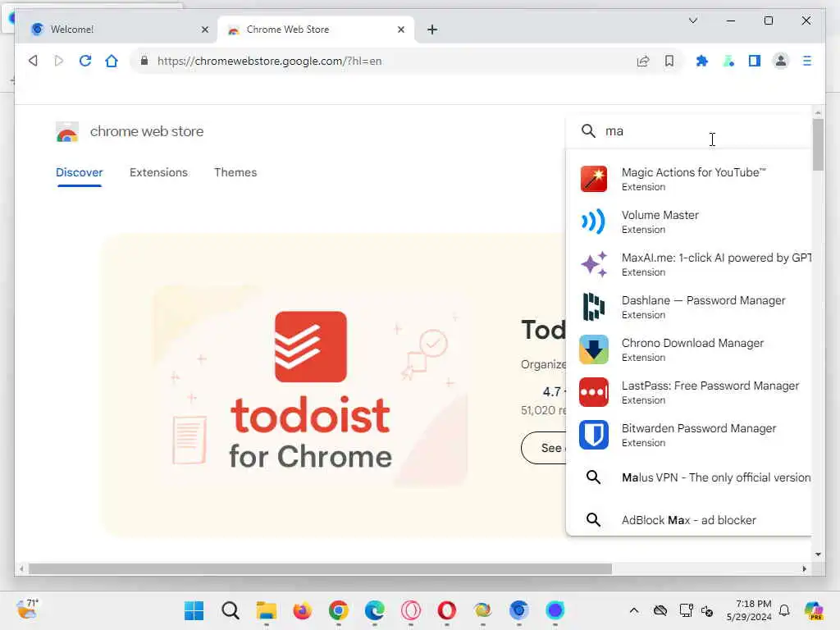Search for Malus VPN suggestion
The image size is (840, 630).
click(689, 477)
